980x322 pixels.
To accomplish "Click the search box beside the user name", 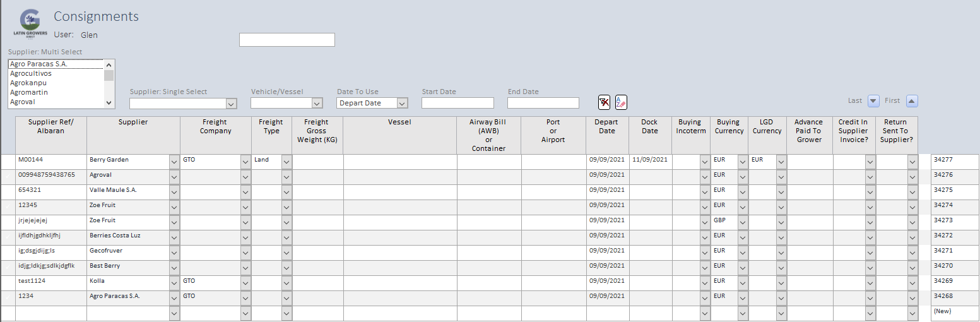I will (287, 40).
